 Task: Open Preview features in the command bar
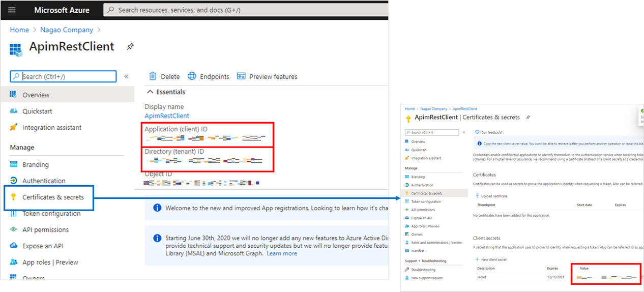(x=267, y=76)
